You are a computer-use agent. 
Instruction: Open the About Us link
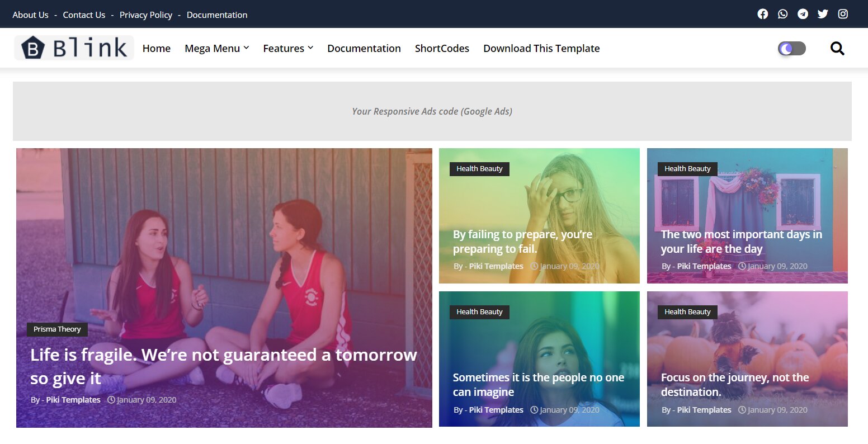coord(30,15)
